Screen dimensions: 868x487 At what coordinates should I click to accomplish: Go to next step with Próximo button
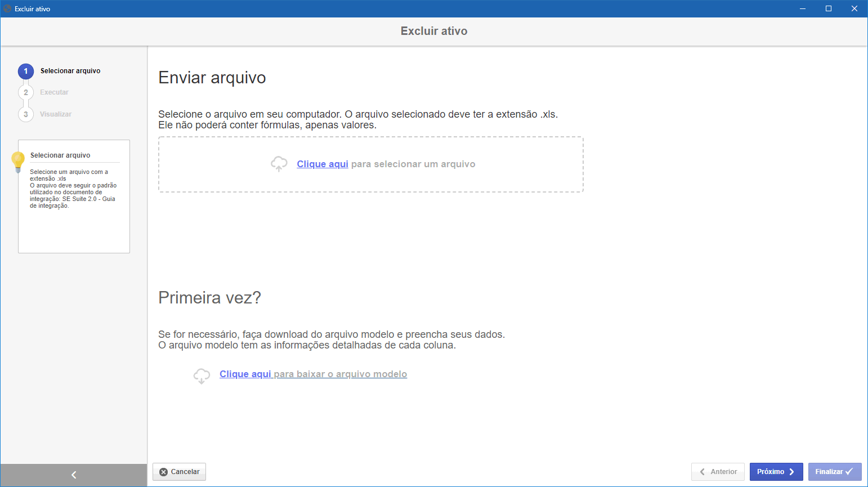point(776,472)
